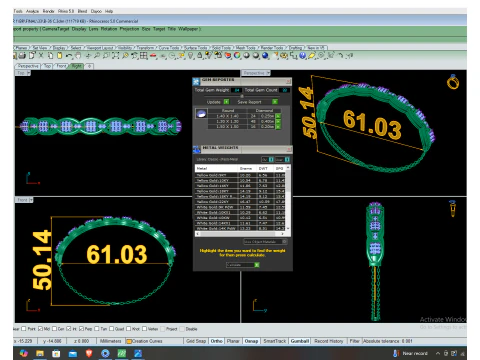Open the Mail app from the taskbar
The image size is (480, 360).
[72, 353]
